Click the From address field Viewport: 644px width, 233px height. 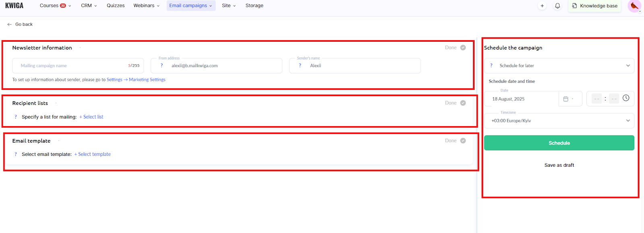[x=217, y=65]
